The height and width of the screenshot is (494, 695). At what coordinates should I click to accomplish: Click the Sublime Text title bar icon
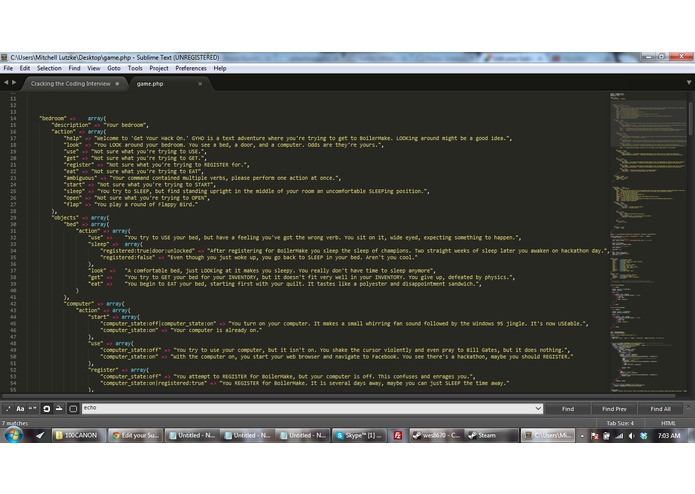pyautogui.click(x=4, y=57)
